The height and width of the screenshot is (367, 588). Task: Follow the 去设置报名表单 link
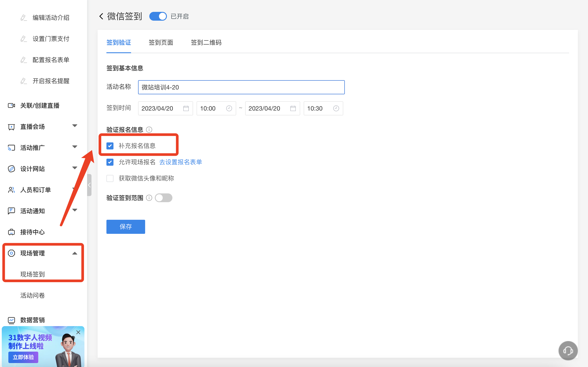(181, 162)
